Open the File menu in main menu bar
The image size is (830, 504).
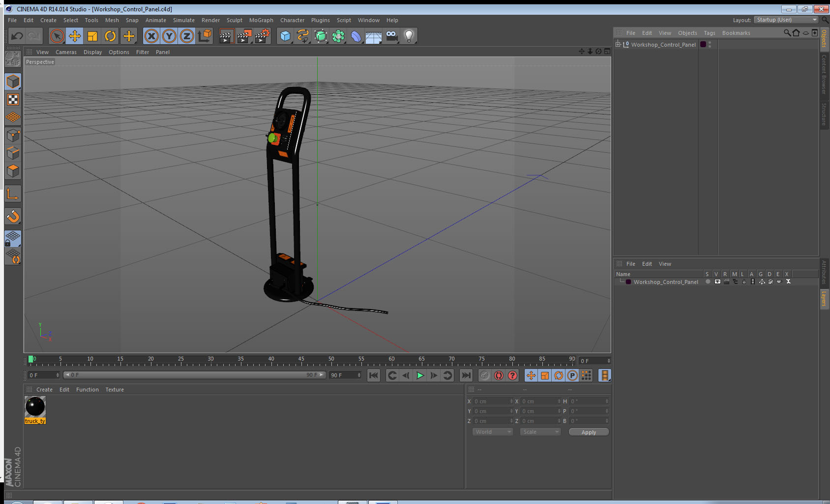click(12, 20)
